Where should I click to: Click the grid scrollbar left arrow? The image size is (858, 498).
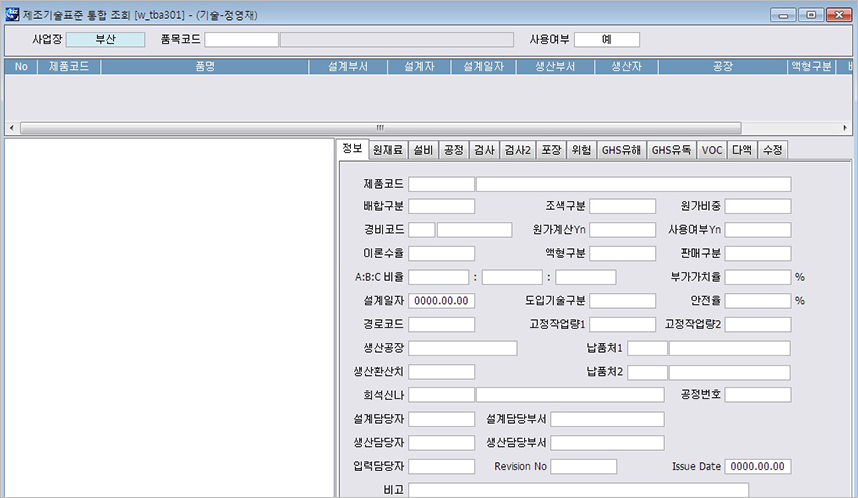pyautogui.click(x=12, y=128)
